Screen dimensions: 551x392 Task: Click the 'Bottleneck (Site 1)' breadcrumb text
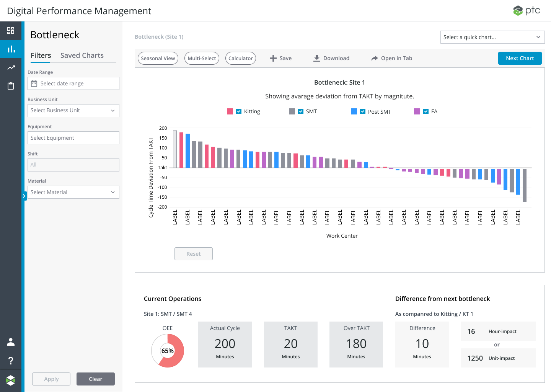pyautogui.click(x=159, y=37)
